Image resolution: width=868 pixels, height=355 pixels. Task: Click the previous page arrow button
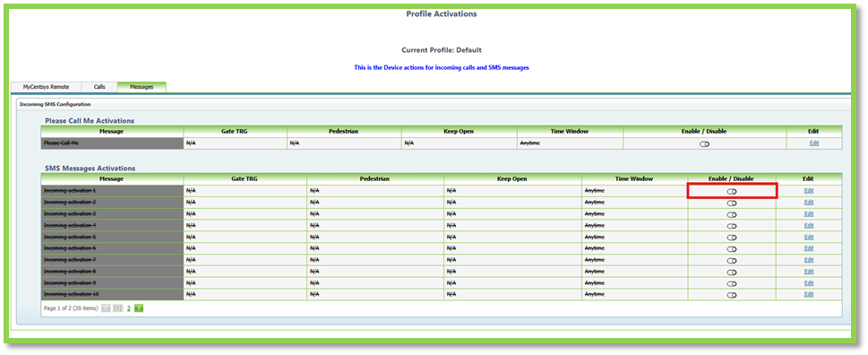(x=107, y=307)
